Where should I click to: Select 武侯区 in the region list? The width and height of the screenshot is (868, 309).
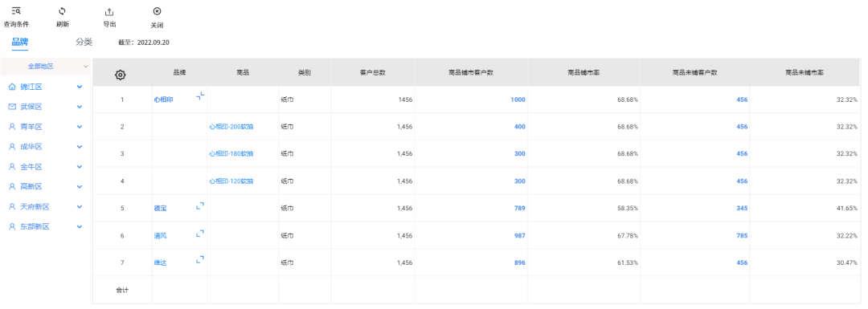[x=31, y=107]
